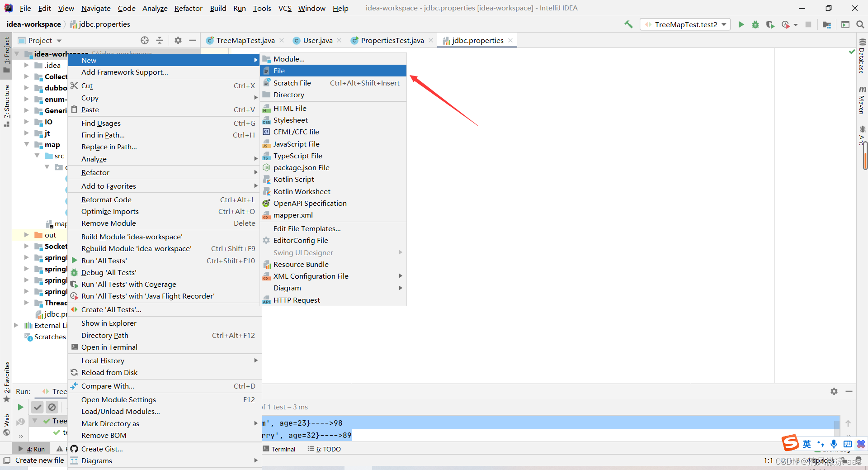The width and height of the screenshot is (868, 470).
Task: Choose Open in Terminal context entry
Action: point(165,347)
